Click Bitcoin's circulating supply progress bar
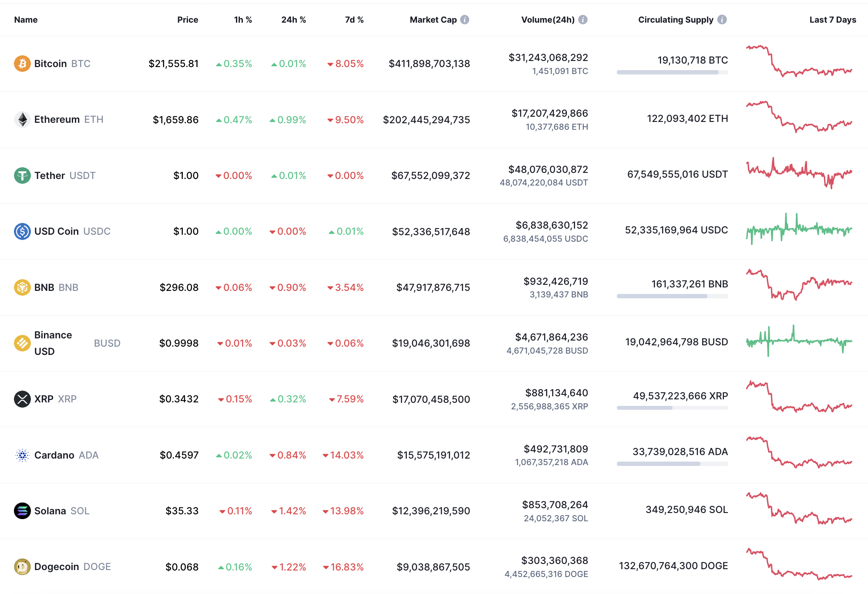Image resolution: width=868 pixels, height=594 pixels. click(672, 73)
